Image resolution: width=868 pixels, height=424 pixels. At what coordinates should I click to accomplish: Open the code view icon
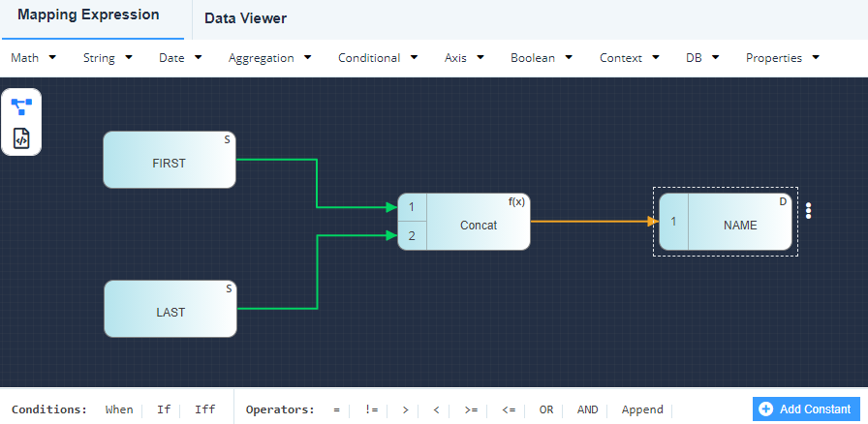[x=21, y=138]
